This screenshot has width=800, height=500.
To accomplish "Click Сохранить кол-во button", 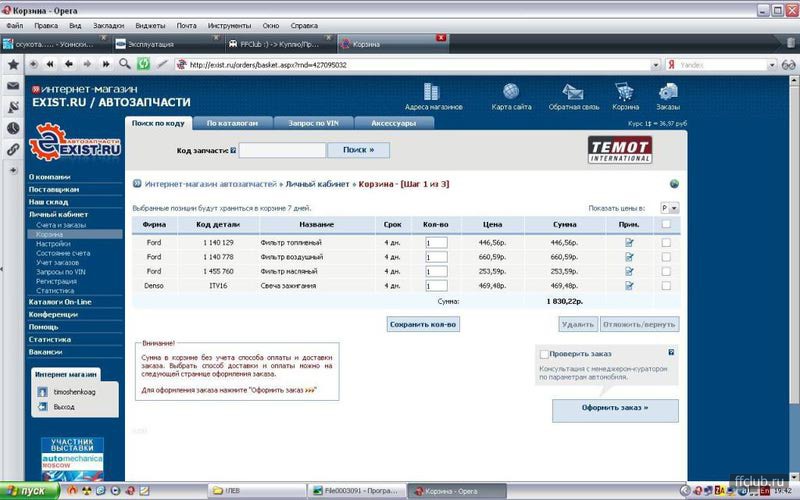I will (x=423, y=324).
